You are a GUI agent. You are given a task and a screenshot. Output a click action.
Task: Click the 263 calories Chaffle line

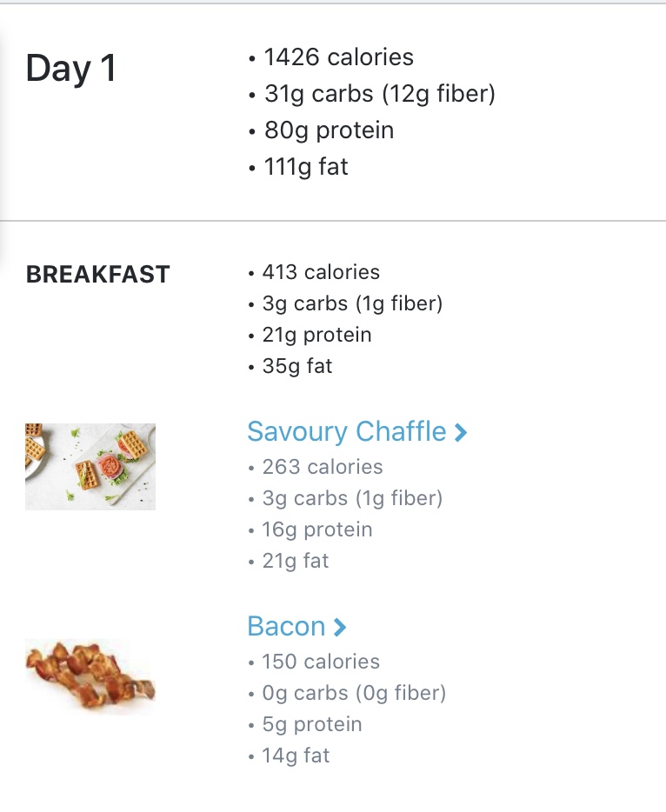tap(322, 467)
